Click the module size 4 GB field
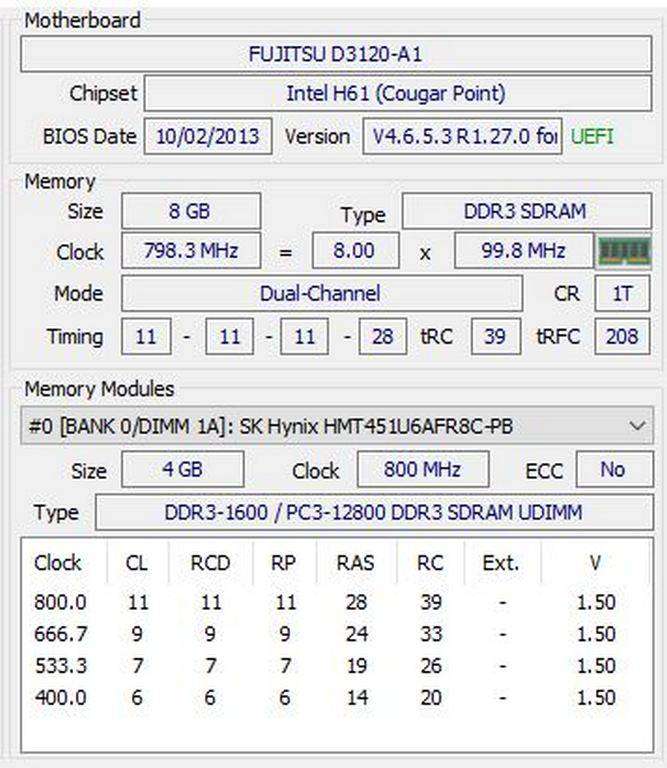 [x=183, y=469]
